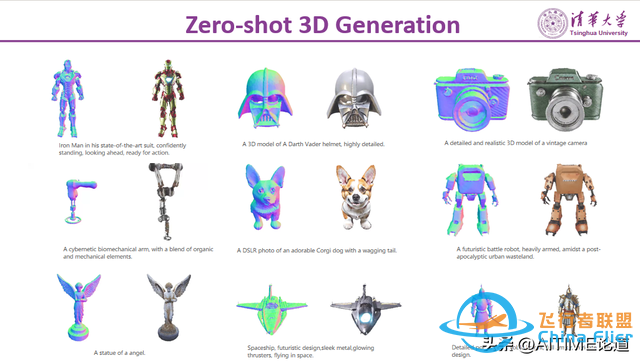Select the normal-map cybernetic arm model
The width and height of the screenshot is (640, 363).
click(x=80, y=201)
